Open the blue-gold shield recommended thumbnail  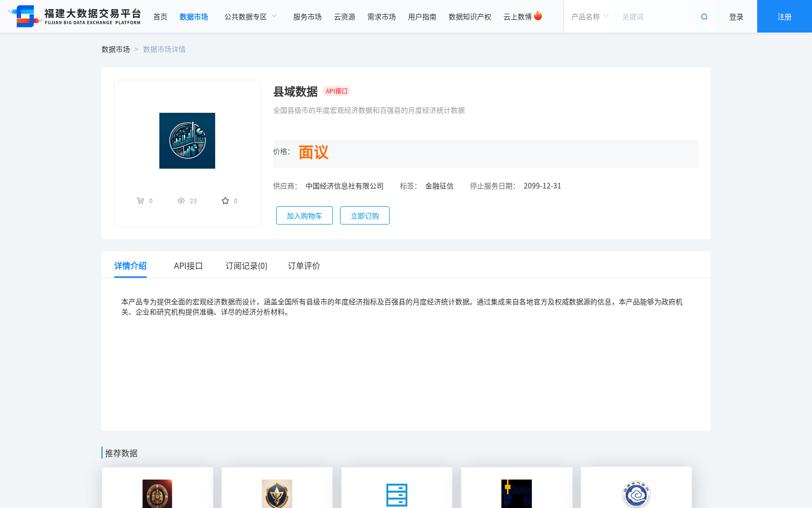[x=277, y=494]
